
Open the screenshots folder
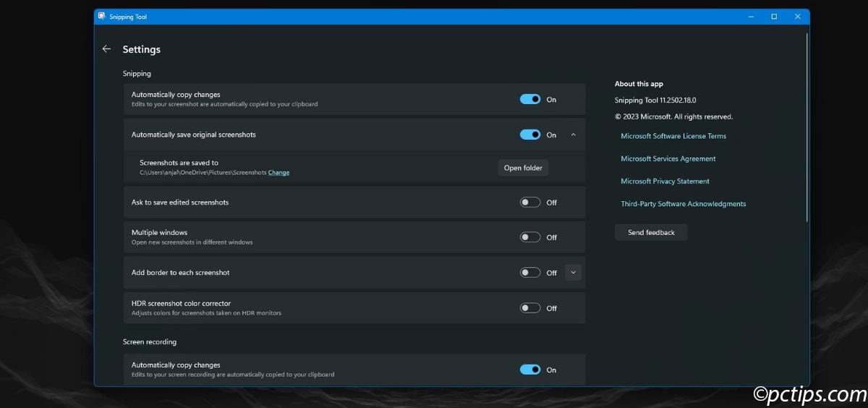tap(523, 168)
